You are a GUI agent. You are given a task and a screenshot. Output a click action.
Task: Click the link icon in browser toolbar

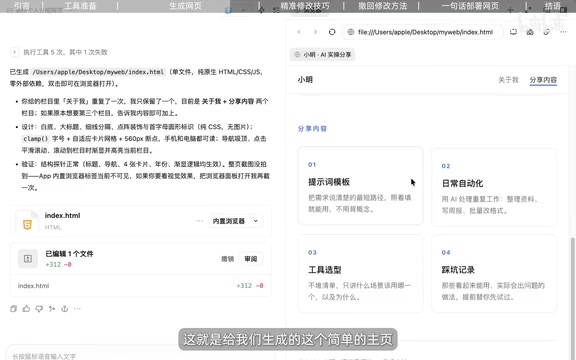point(547,32)
